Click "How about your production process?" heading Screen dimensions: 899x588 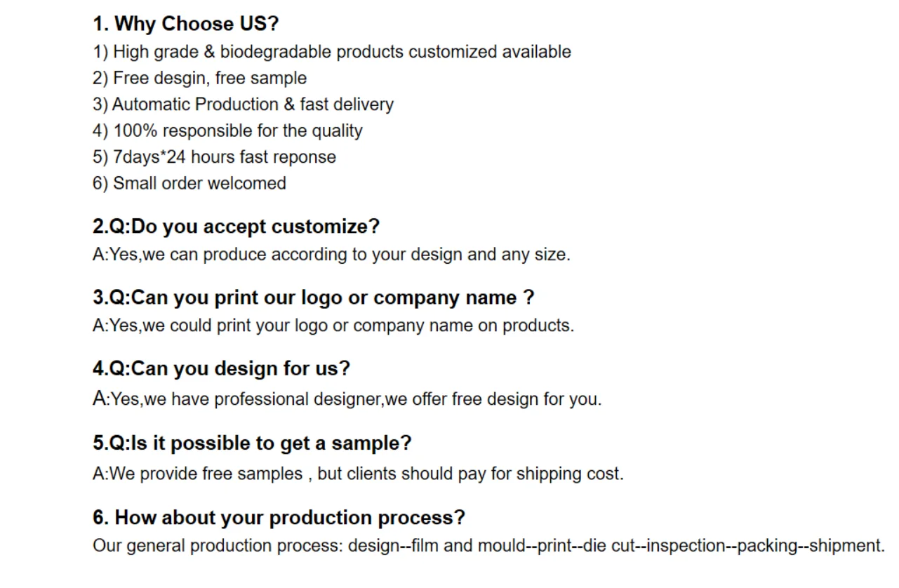(x=279, y=518)
